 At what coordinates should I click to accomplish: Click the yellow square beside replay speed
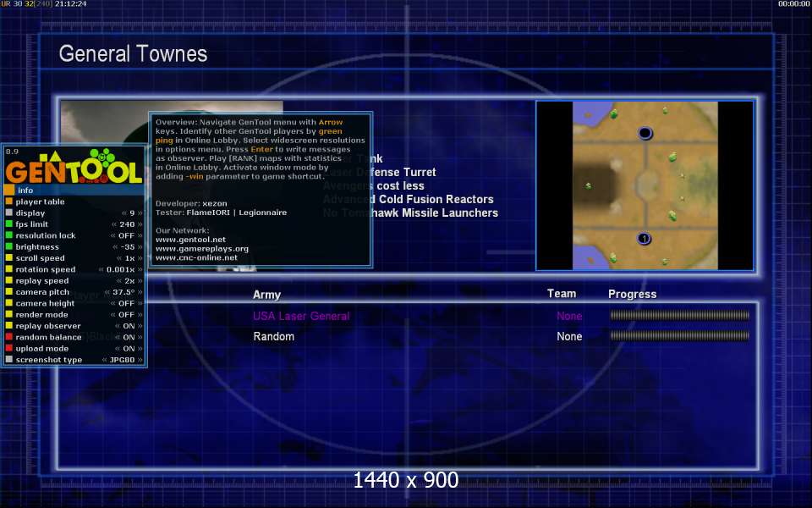(8, 281)
